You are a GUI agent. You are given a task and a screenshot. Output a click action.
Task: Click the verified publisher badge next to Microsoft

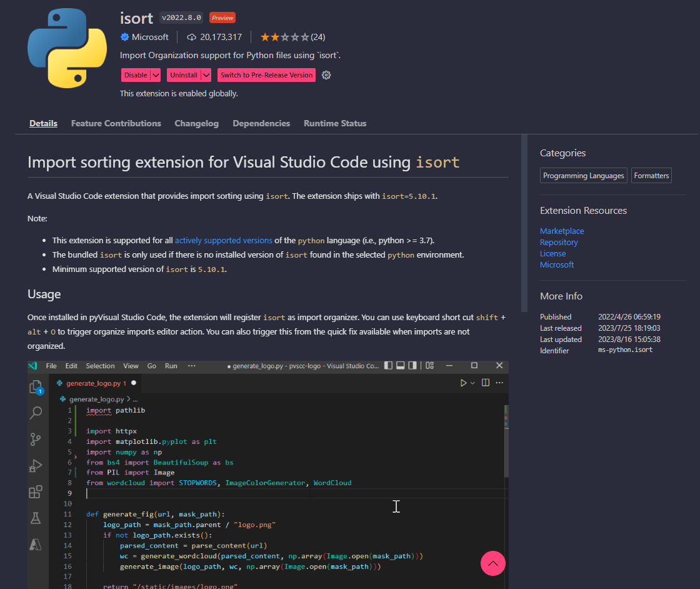pos(124,37)
